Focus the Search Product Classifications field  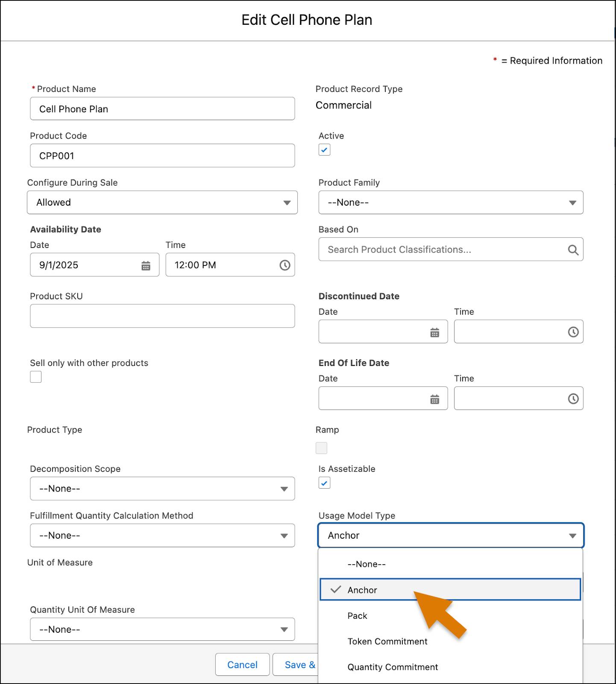451,250
